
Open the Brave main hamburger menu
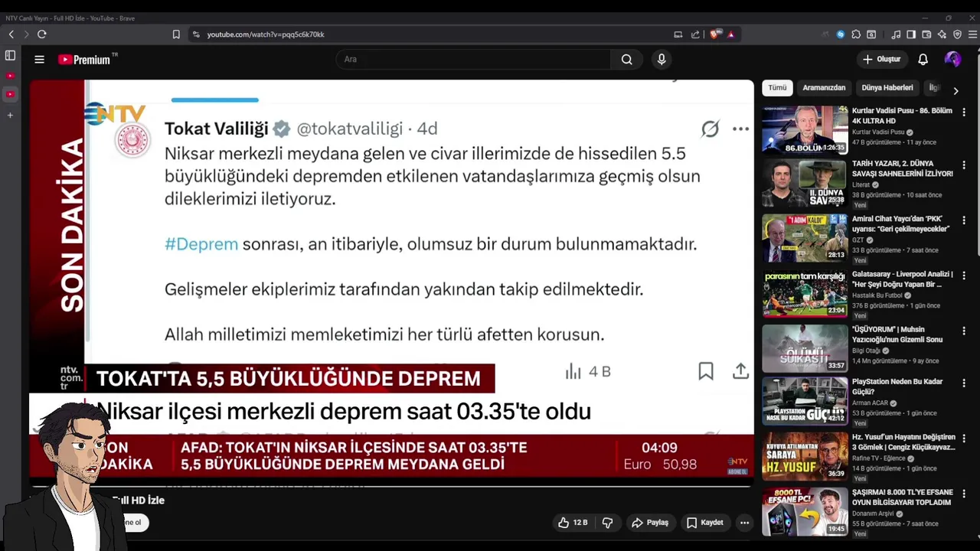coord(972,34)
